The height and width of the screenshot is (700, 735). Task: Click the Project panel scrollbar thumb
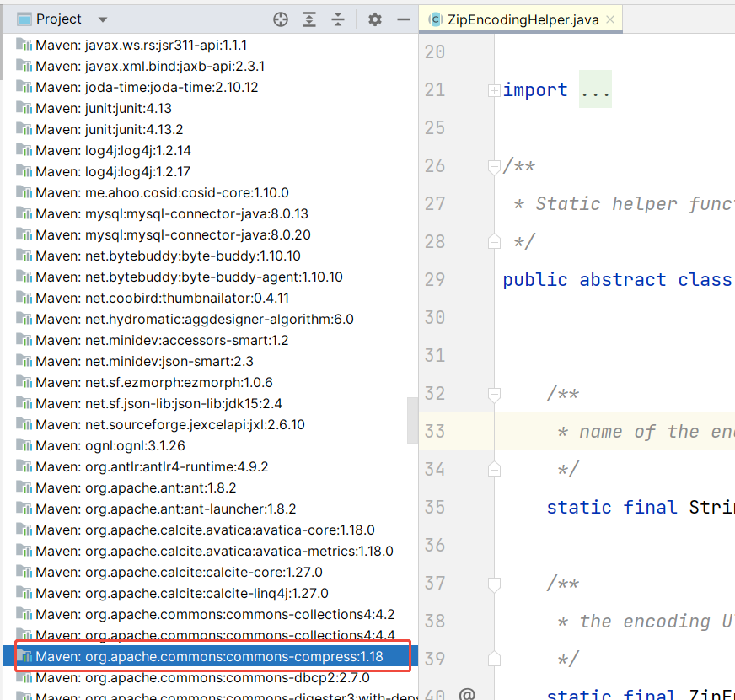pos(412,420)
